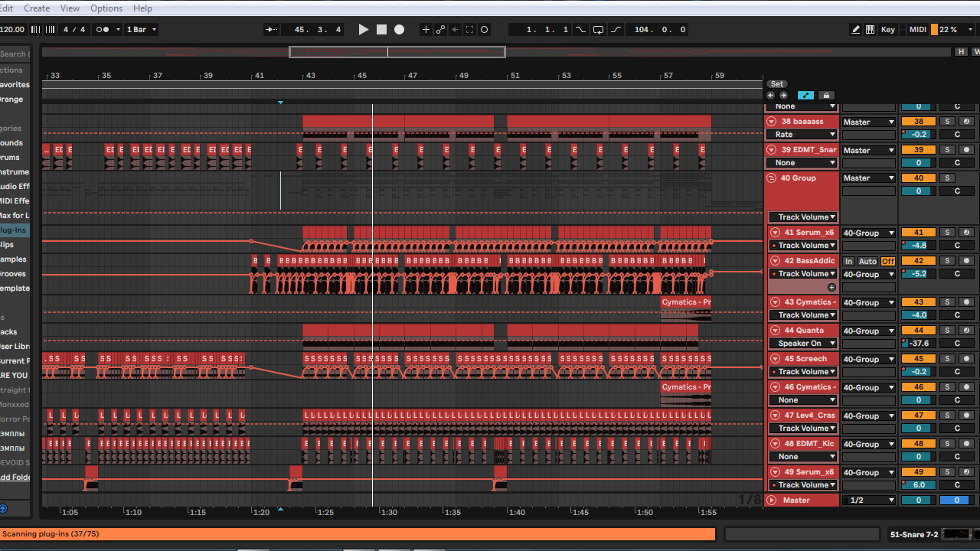Screen dimensions: 980x551
Task: Select the Grooves category in the browser
Action: (14, 274)
